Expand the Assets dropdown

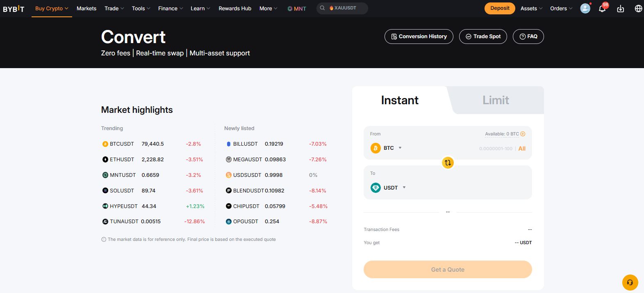click(531, 8)
